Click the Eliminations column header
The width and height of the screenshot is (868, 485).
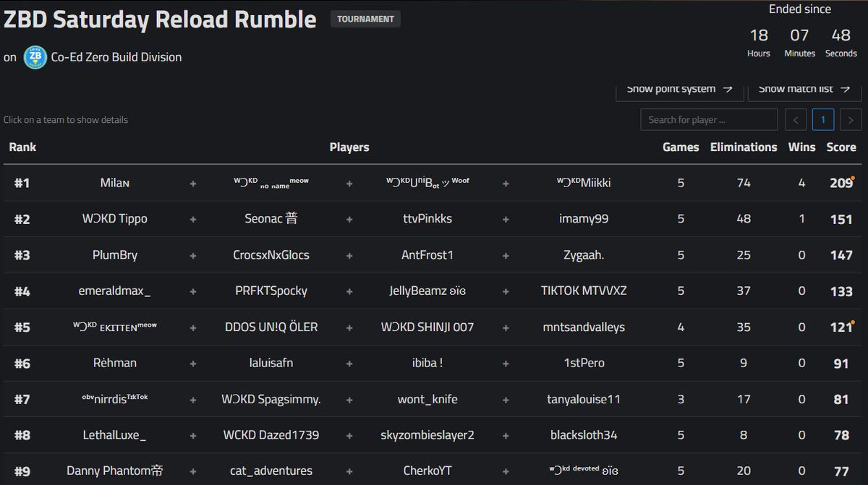coord(744,147)
